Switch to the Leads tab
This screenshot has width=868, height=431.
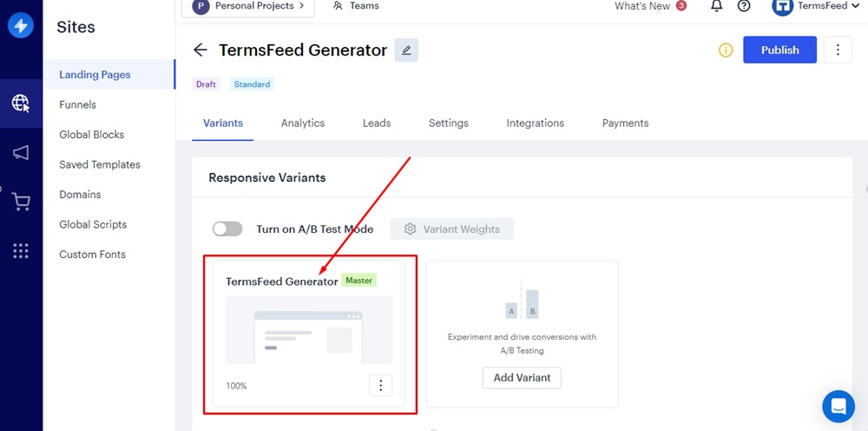(377, 123)
